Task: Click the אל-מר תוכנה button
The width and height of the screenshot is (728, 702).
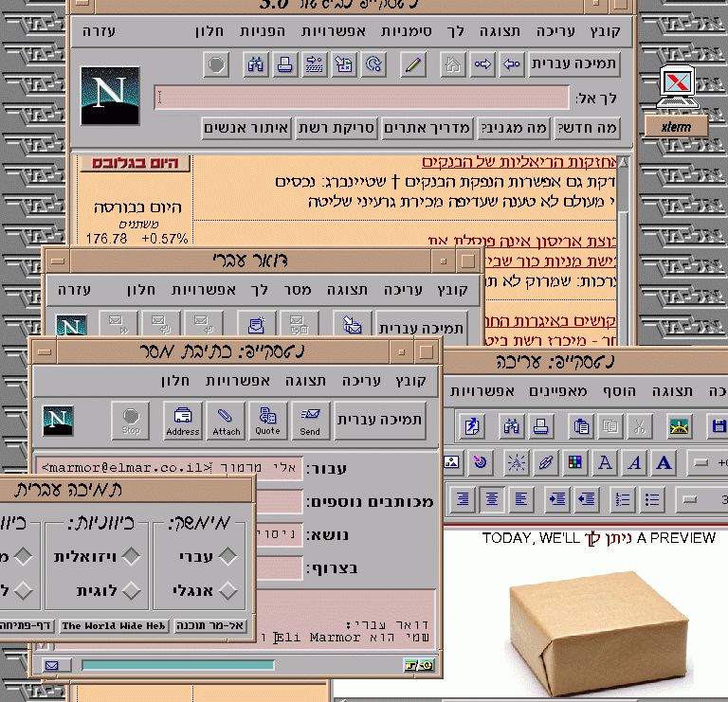Action: click(x=209, y=626)
